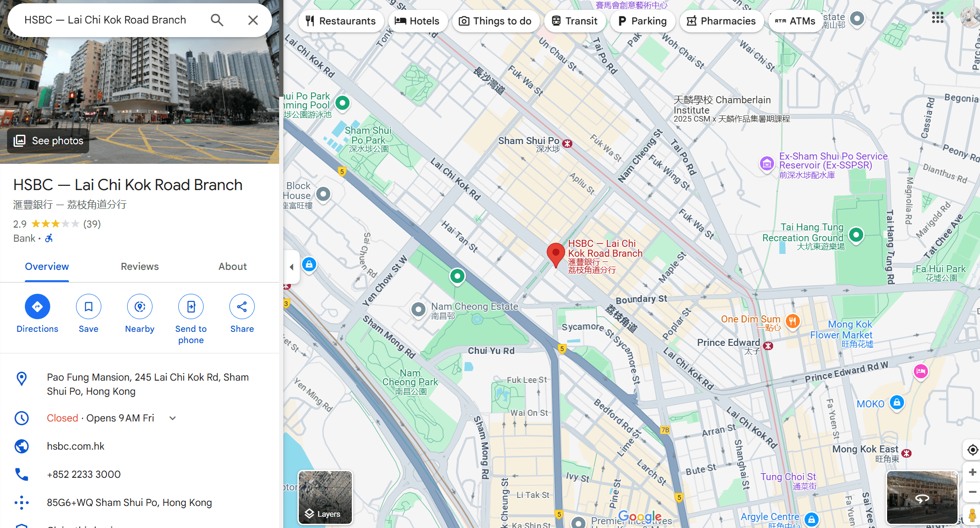Show your current location on map

972,450
